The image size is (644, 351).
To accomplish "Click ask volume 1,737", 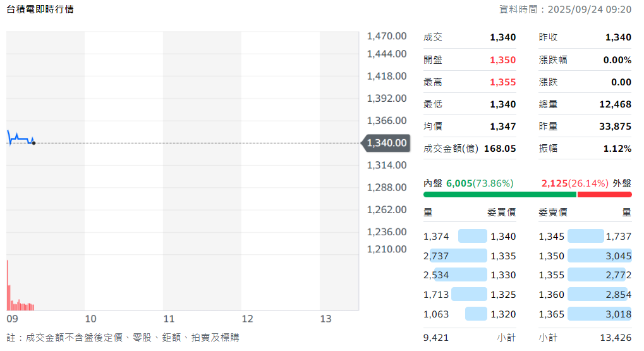I will (x=619, y=237).
